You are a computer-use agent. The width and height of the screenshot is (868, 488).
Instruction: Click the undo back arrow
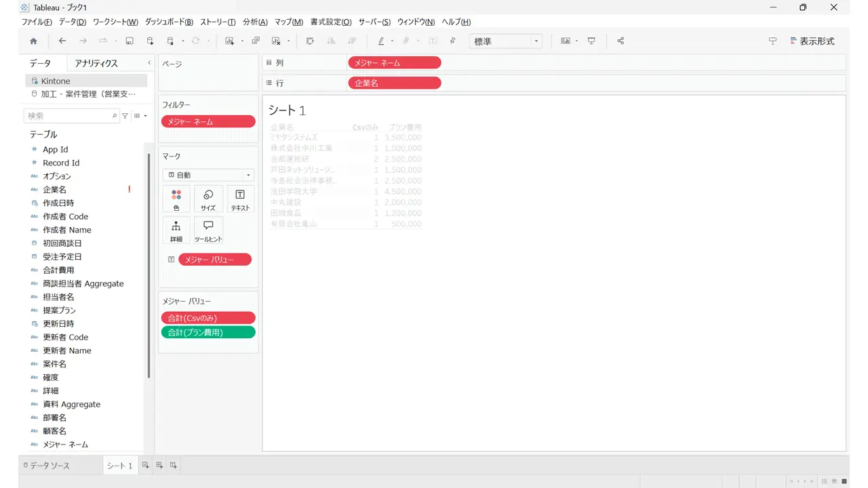[x=62, y=41]
